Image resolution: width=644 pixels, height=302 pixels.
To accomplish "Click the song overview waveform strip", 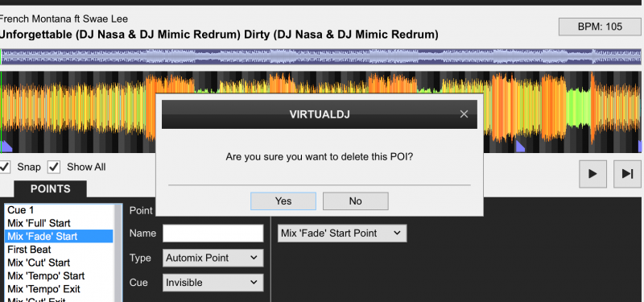I will [320, 56].
